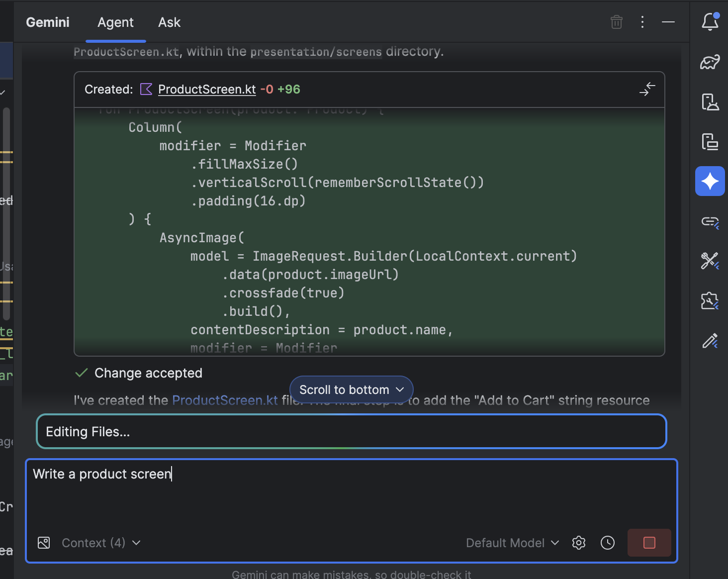Click the attach image icon in prompt box
Image resolution: width=728 pixels, height=579 pixels.
44,543
